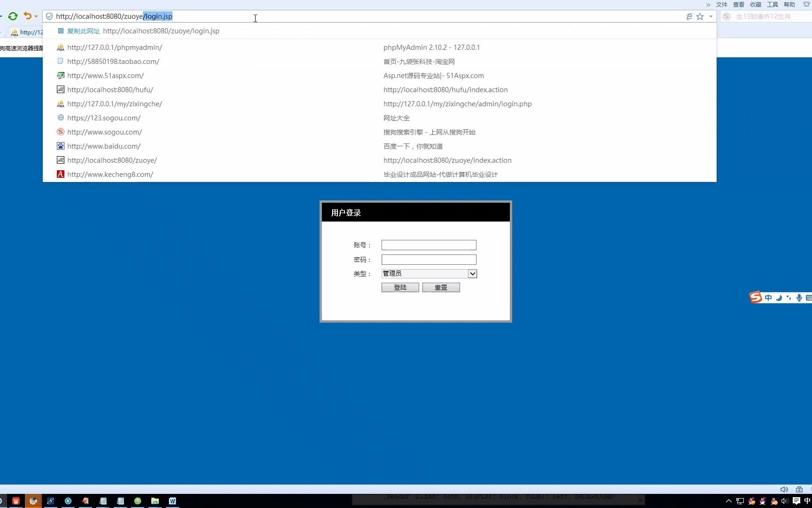
Task: Open the Windows action center notifications
Action: [x=796, y=501]
